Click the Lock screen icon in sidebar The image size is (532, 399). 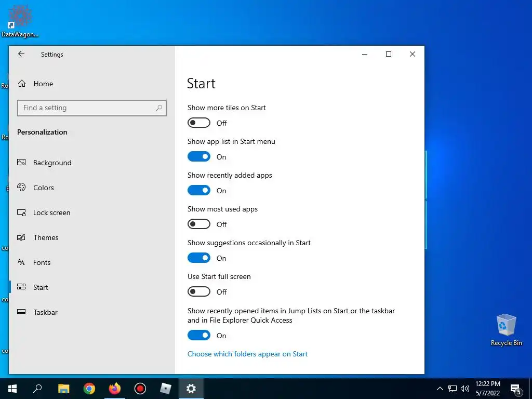(x=21, y=212)
